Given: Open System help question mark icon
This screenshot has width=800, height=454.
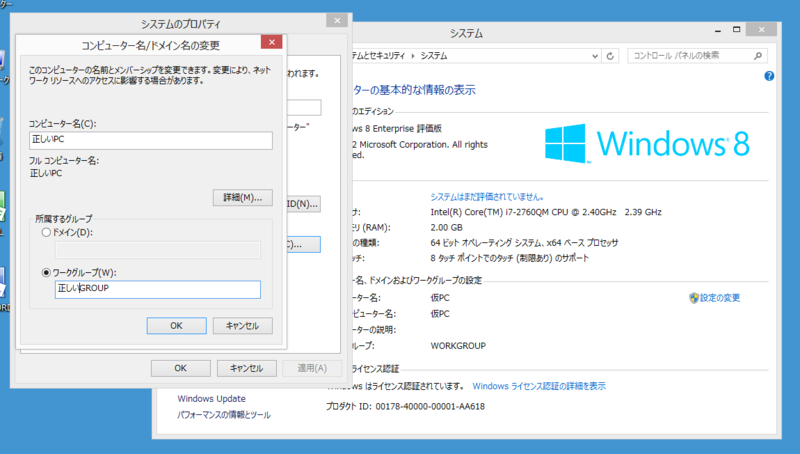Looking at the screenshot, I should (x=769, y=76).
